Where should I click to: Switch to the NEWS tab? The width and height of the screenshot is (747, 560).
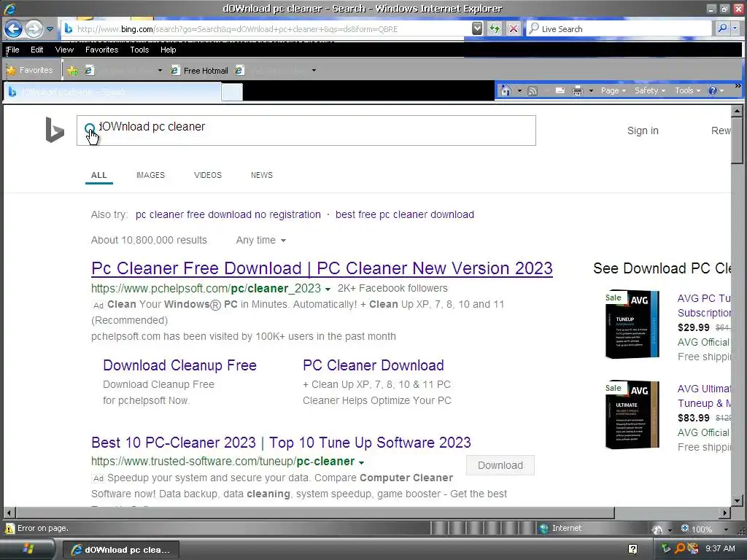click(262, 175)
